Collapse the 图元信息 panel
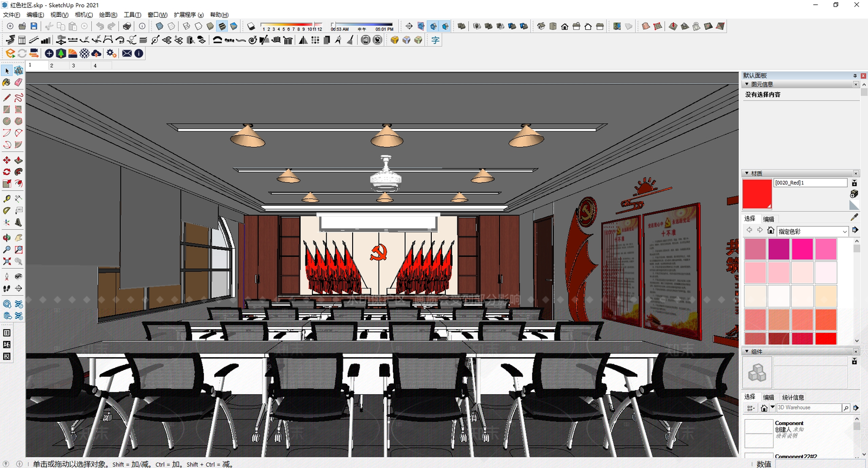 [746, 84]
